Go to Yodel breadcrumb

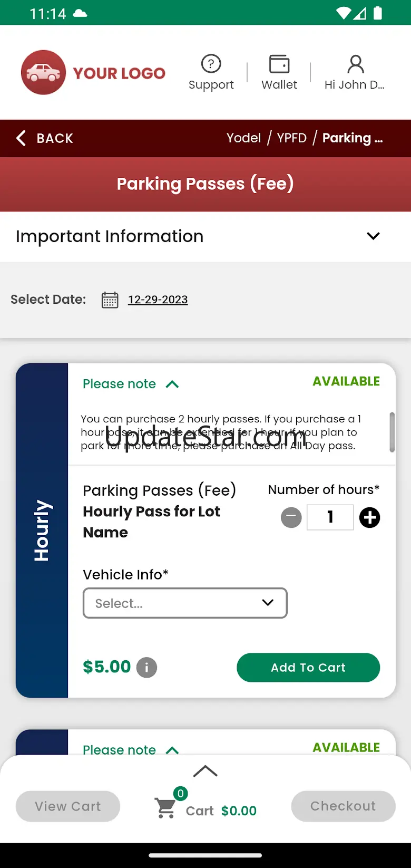(243, 138)
